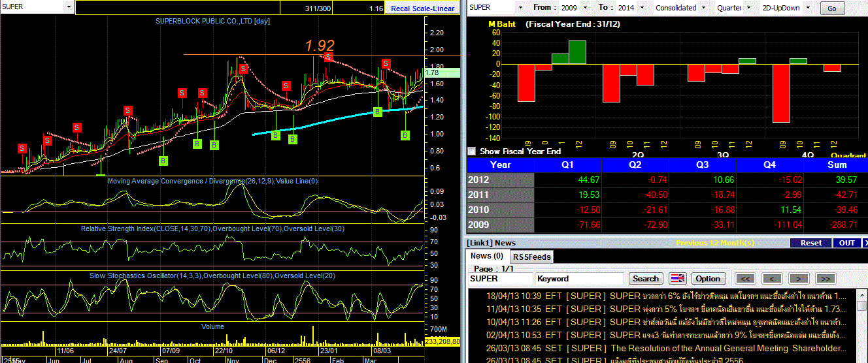Switch to the RSSFeeds tab
The image size is (868, 363).
(x=531, y=257)
